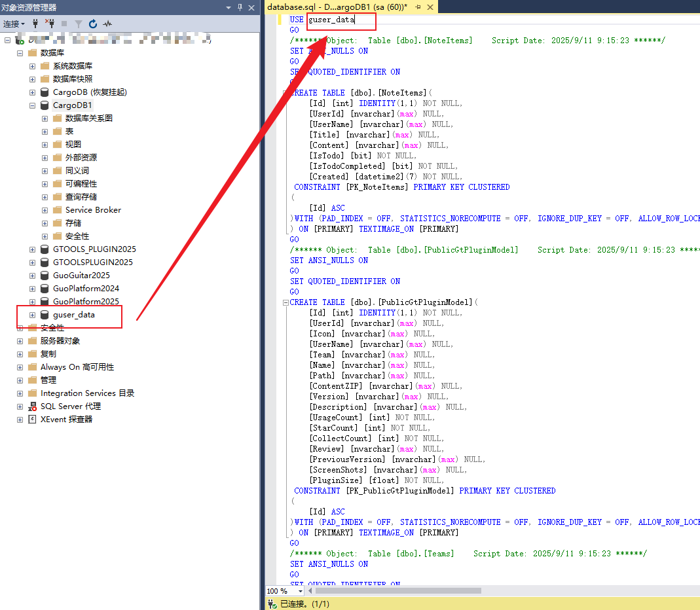
Task: Expand the guser_data database
Action: (x=32, y=315)
